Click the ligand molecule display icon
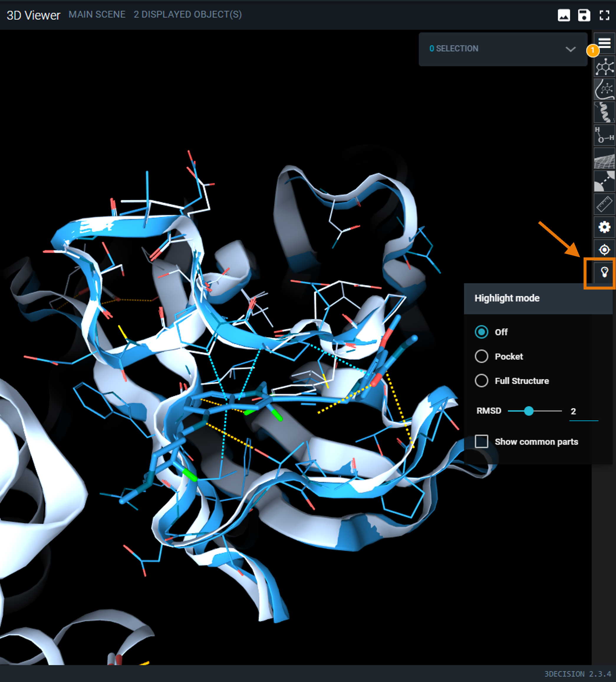The width and height of the screenshot is (616, 682). coord(605,67)
